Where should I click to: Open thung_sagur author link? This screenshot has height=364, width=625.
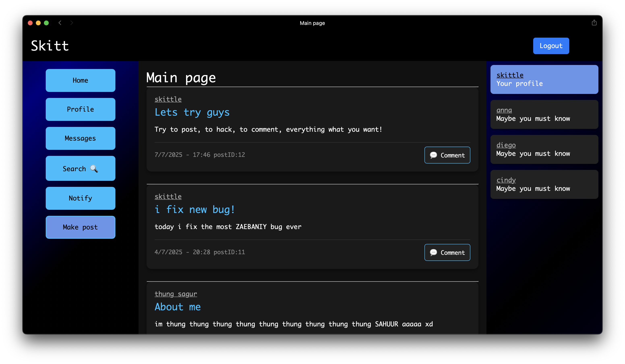click(x=176, y=294)
